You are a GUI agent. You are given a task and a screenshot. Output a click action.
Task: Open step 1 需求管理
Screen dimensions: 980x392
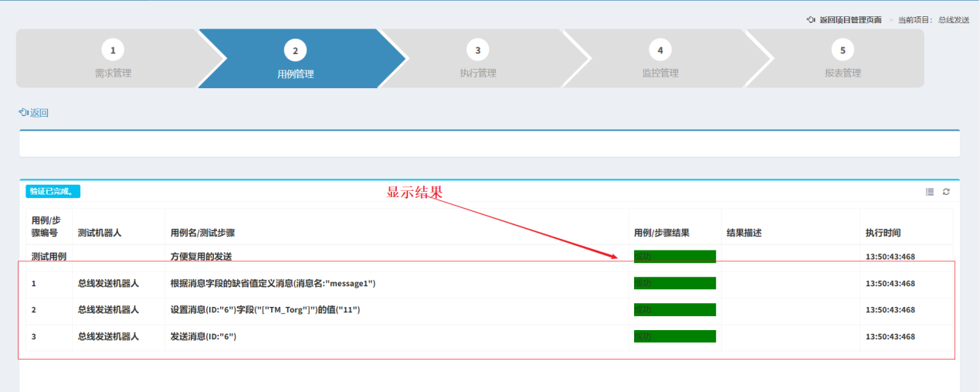pyautogui.click(x=113, y=59)
